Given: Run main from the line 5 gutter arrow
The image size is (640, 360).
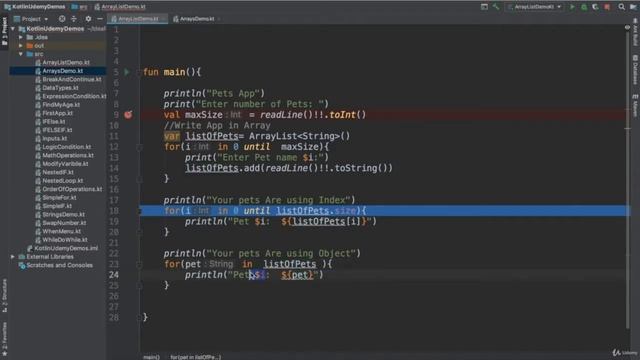Looking at the screenshot, I should (x=127, y=72).
